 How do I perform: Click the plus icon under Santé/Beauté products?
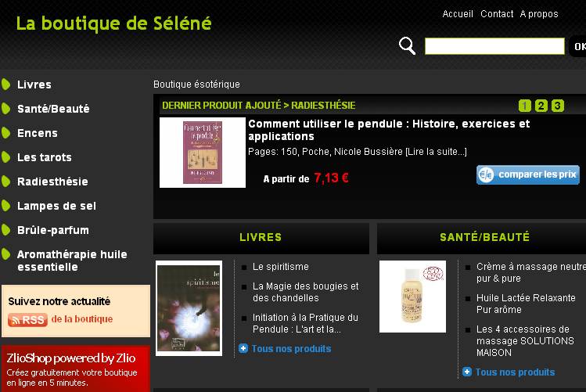(x=467, y=372)
